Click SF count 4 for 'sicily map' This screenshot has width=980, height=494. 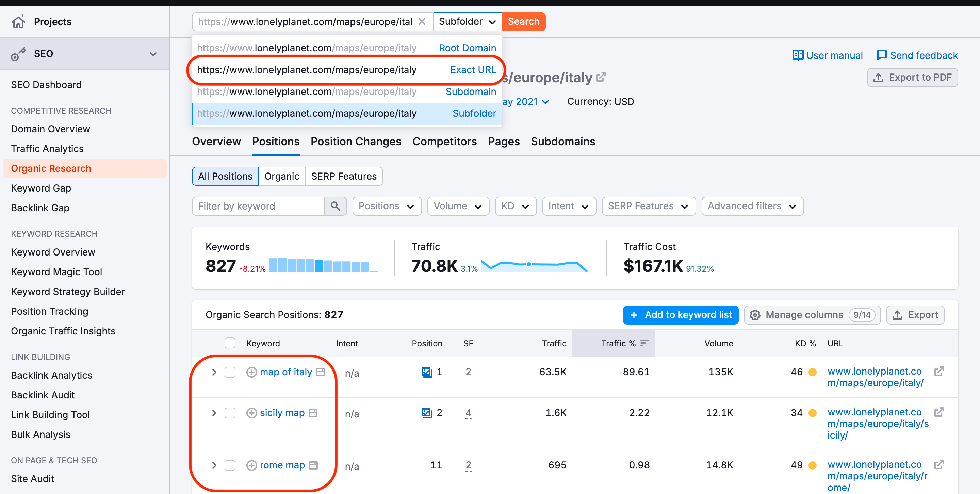tap(468, 413)
